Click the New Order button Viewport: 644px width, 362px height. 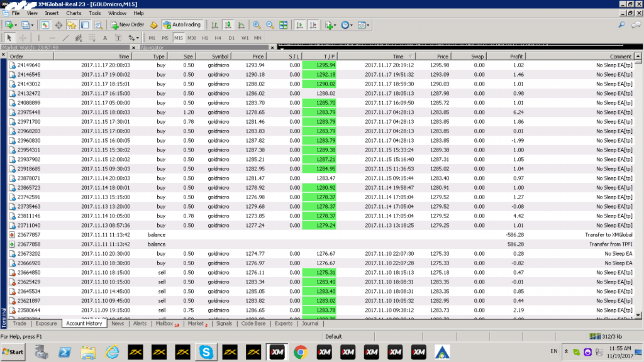[128, 25]
